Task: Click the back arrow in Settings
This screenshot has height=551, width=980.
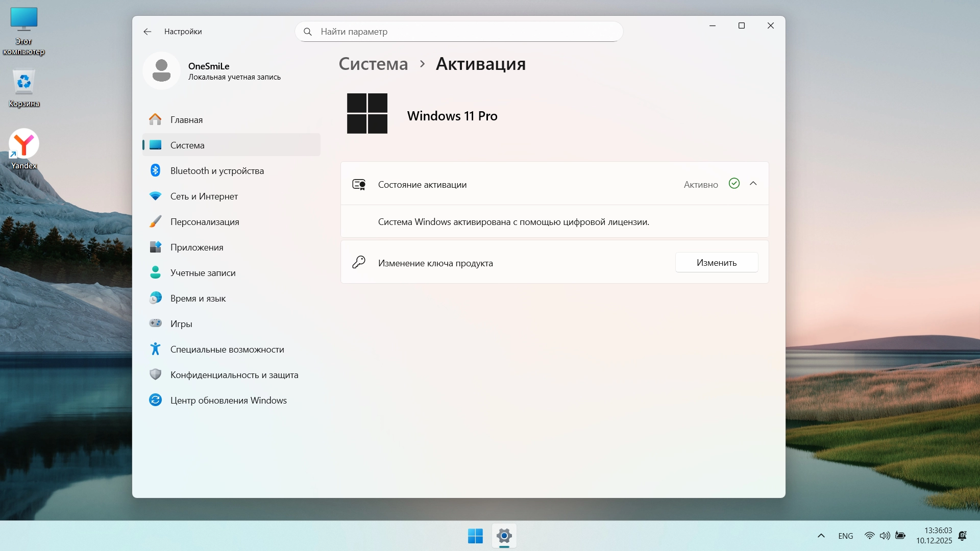Action: (148, 32)
